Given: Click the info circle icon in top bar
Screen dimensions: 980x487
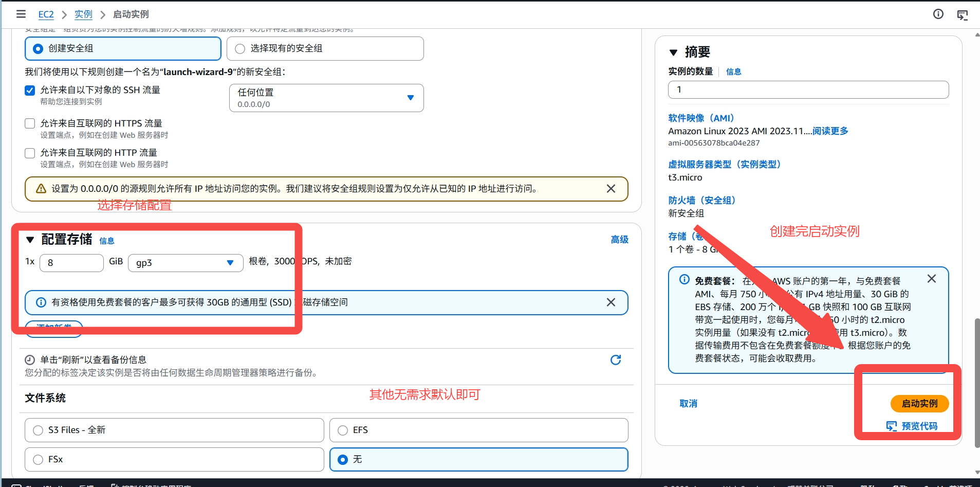Looking at the screenshot, I should [x=938, y=14].
